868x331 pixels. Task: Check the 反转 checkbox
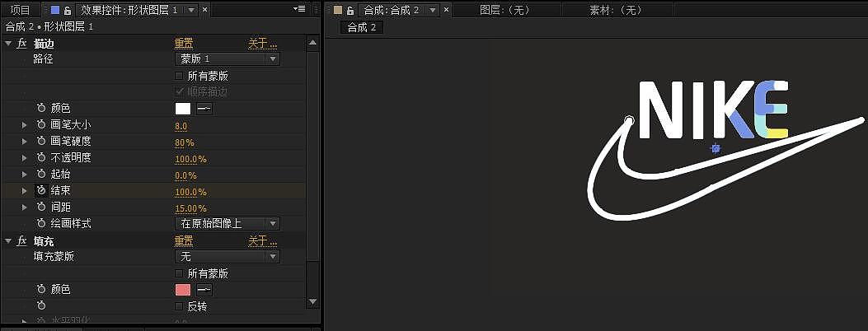click(179, 306)
